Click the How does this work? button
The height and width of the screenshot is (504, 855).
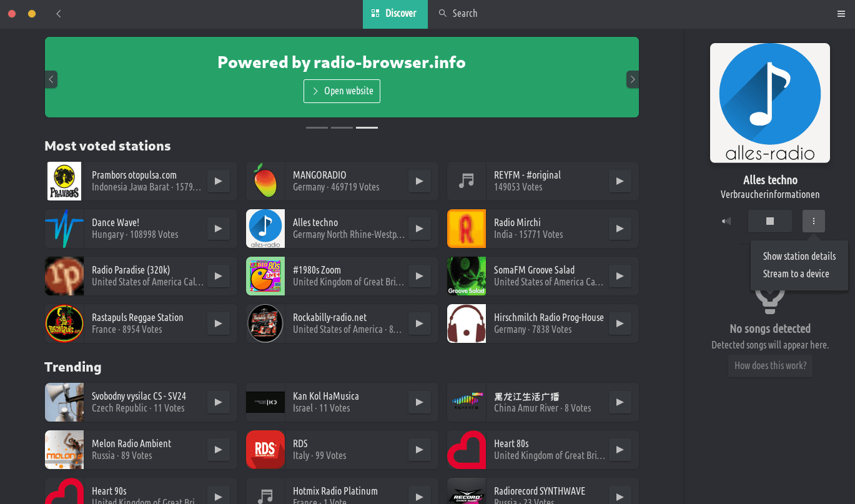[770, 366]
